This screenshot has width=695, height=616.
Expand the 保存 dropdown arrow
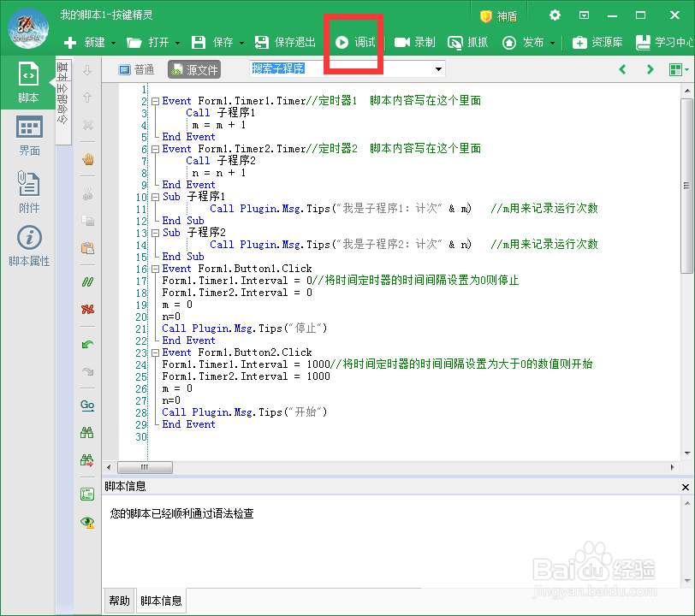click(x=242, y=43)
